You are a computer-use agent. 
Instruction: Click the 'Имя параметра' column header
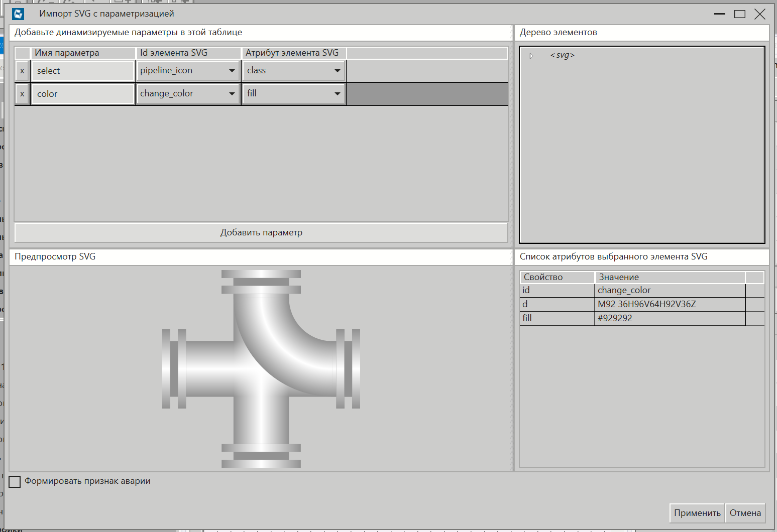[83, 53]
